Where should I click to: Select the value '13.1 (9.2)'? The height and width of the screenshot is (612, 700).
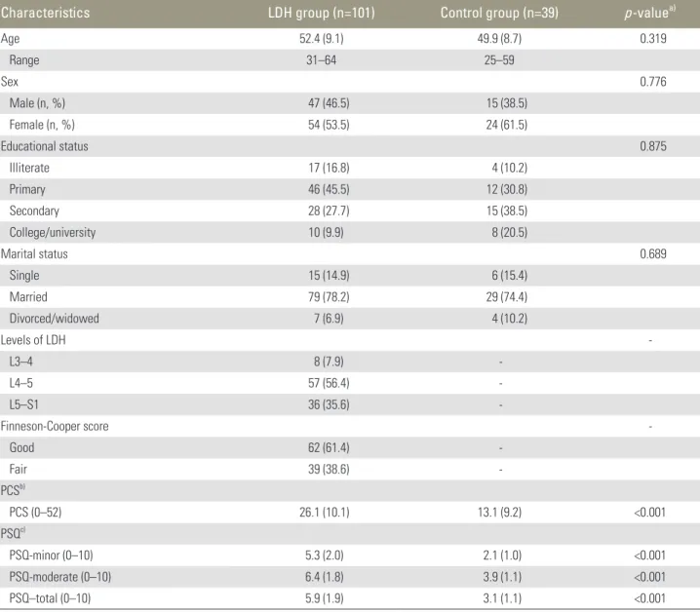coord(499,512)
